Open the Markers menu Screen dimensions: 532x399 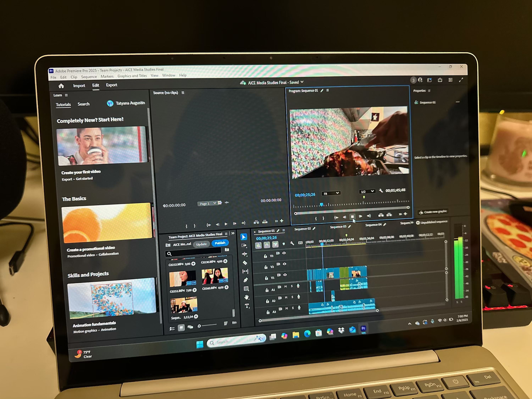point(107,76)
